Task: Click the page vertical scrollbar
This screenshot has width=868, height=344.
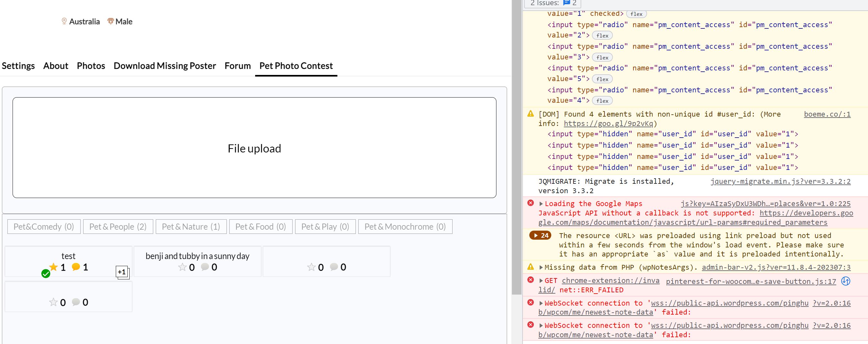Action: click(516, 147)
